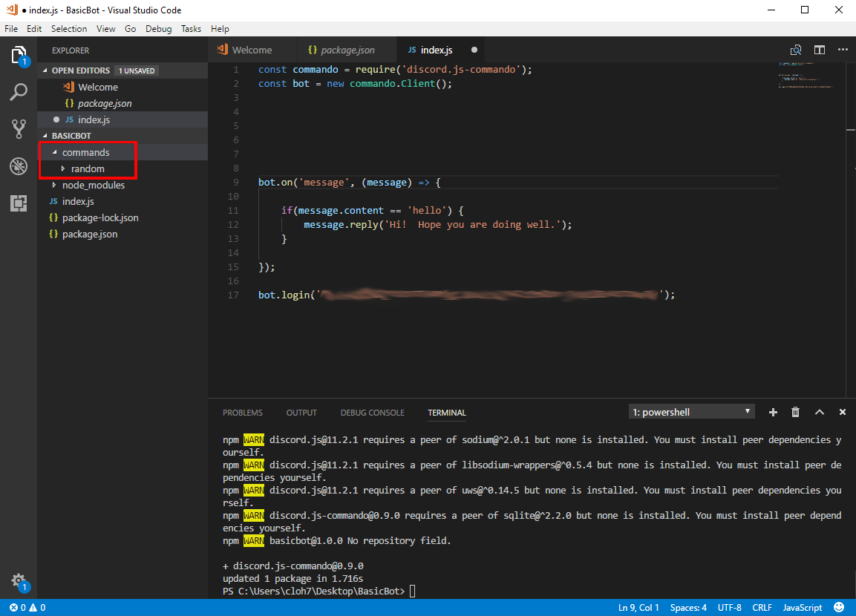856x616 pixels.
Task: Open the Go menu
Action: (130, 29)
